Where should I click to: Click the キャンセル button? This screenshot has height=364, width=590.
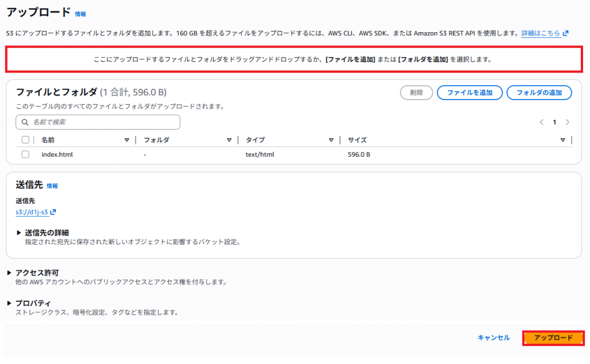tap(493, 338)
